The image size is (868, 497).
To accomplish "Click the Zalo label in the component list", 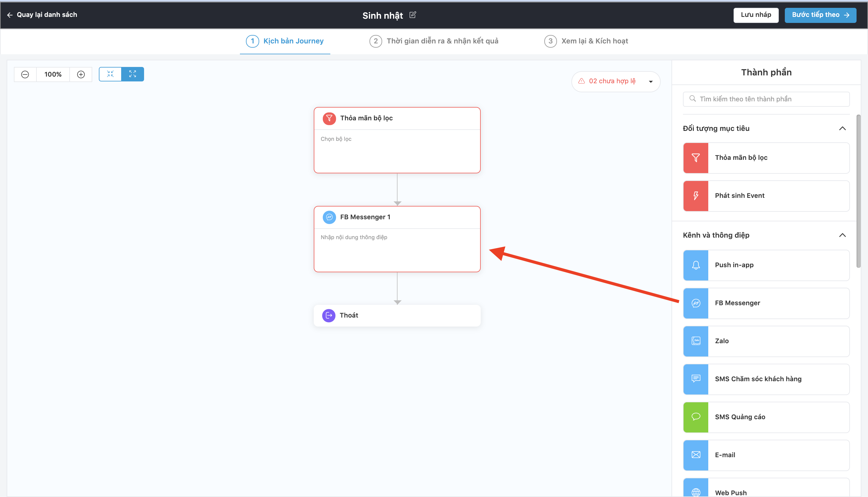I will 722,341.
